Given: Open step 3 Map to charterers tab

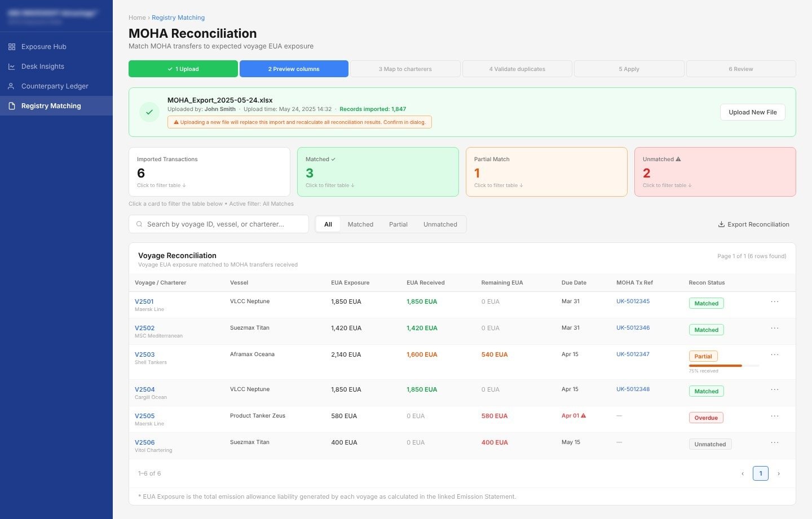Looking at the screenshot, I should tap(405, 69).
